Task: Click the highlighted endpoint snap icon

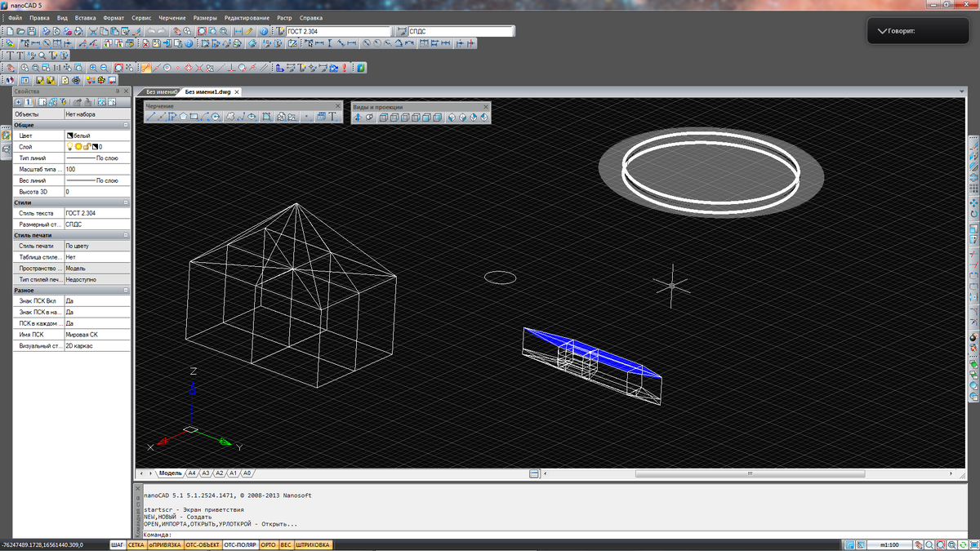Action: [146, 67]
